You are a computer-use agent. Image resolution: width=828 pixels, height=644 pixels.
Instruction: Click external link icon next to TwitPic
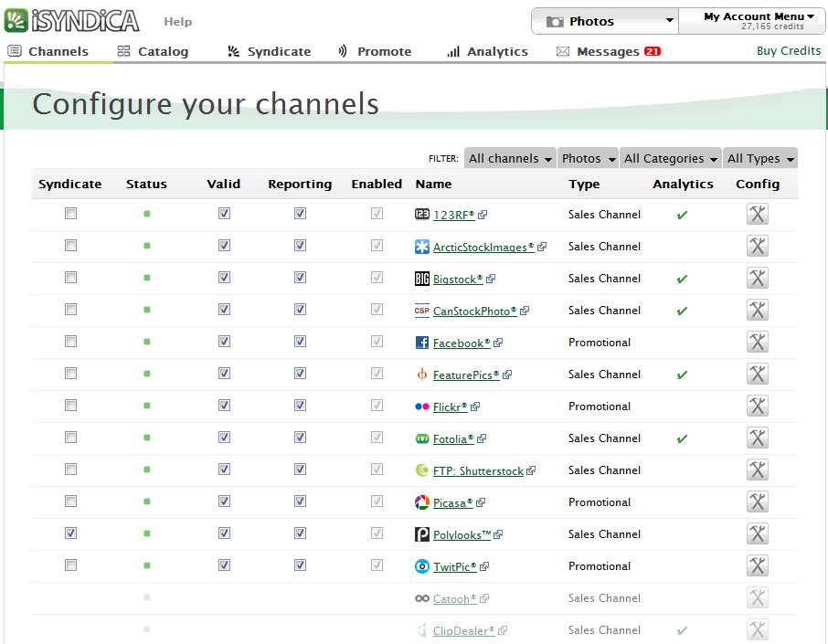(484, 566)
